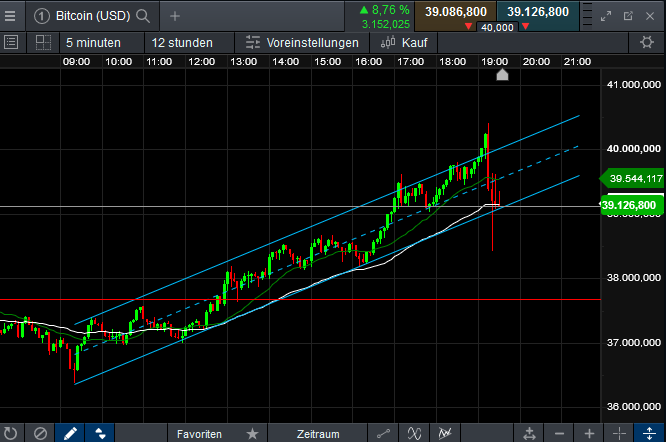Open chart settings gear
666x442 pixels.
tap(646, 42)
